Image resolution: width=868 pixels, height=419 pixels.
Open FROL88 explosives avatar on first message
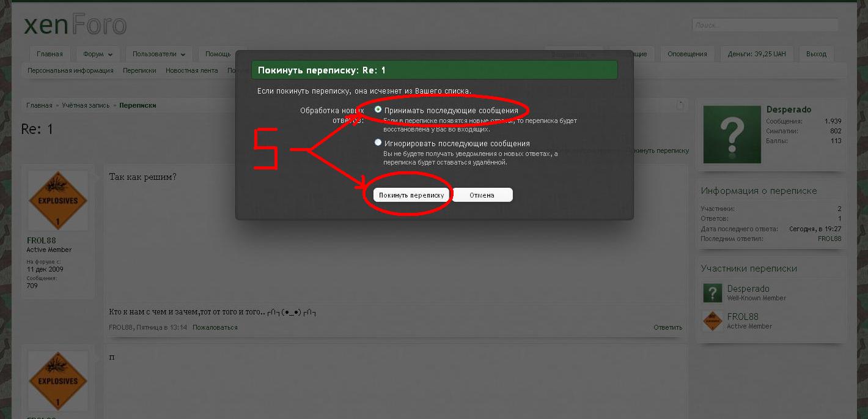click(58, 201)
